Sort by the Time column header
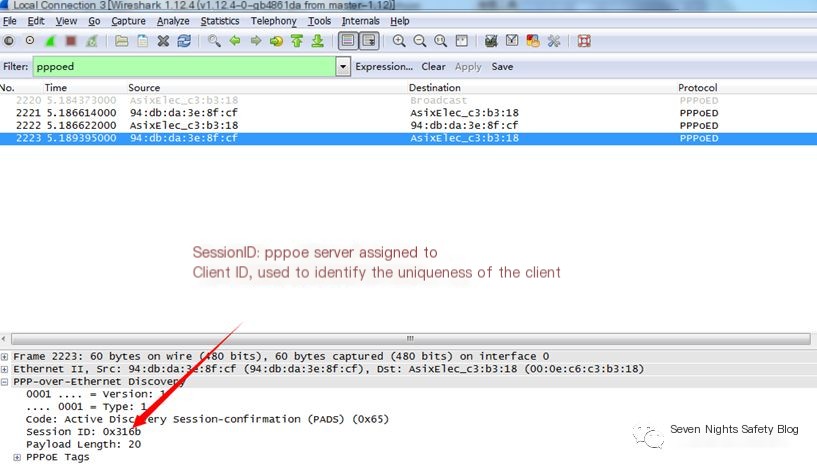This screenshot has width=817, height=472. [56, 88]
